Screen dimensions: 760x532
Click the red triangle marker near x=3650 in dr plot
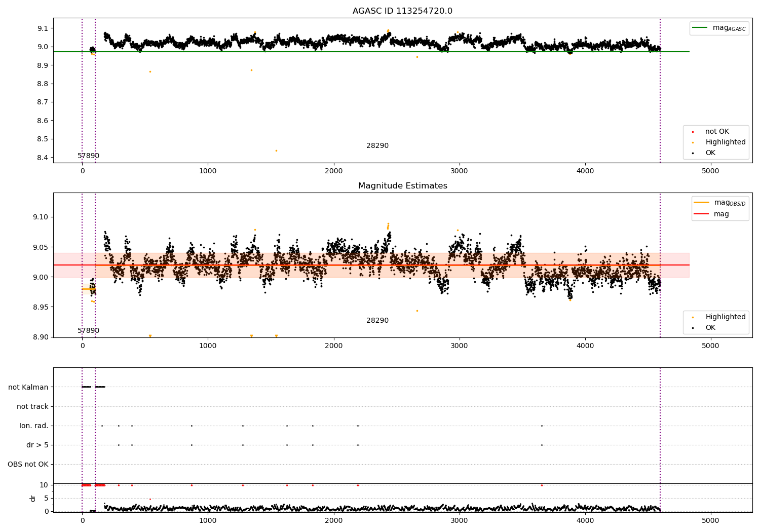point(542,485)
